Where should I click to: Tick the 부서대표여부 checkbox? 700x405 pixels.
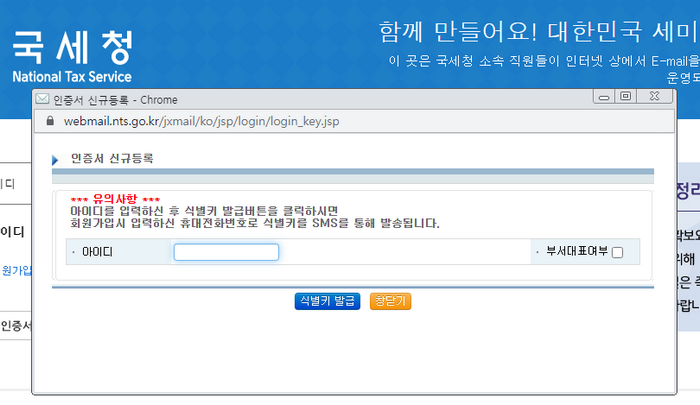click(617, 253)
